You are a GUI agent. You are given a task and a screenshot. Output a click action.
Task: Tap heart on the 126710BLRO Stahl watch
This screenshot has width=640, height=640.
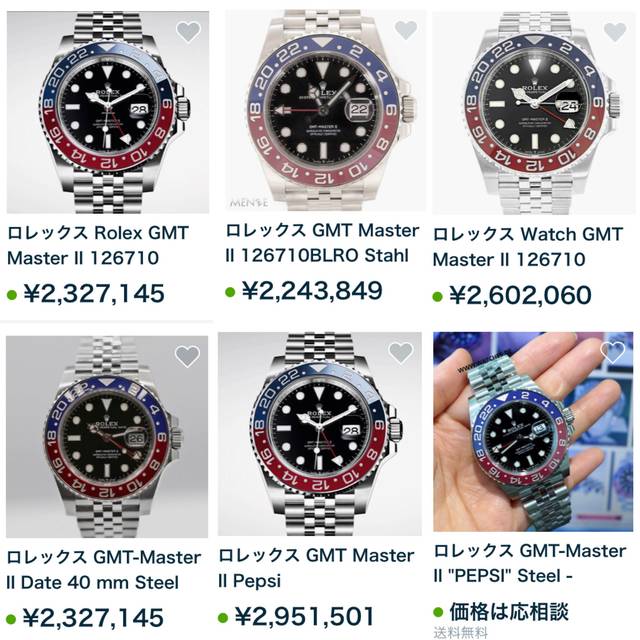[406, 29]
